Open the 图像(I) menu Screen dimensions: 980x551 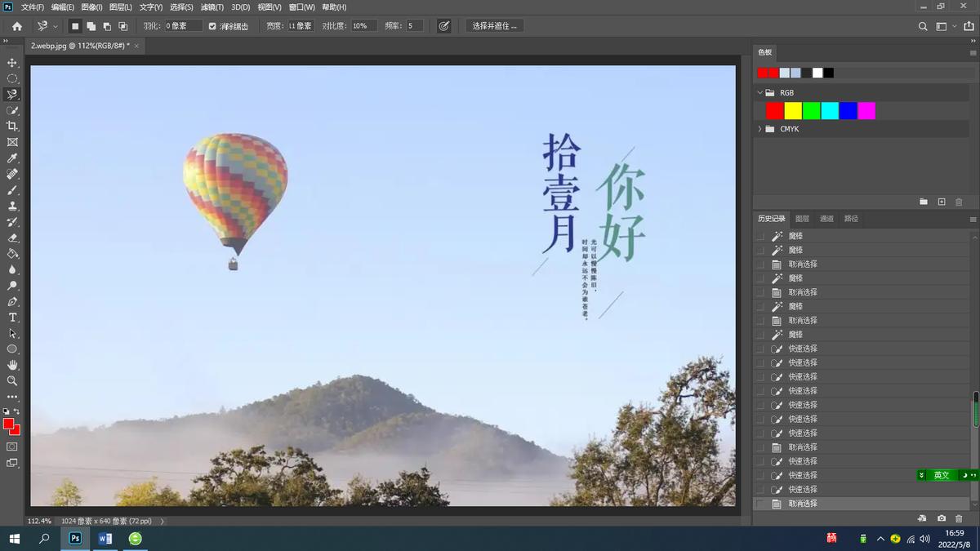(x=91, y=7)
